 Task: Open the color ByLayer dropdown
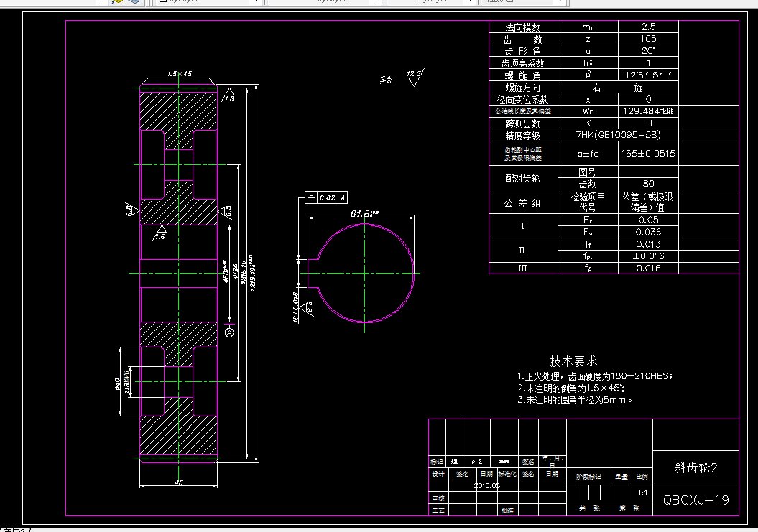click(x=208, y=1)
